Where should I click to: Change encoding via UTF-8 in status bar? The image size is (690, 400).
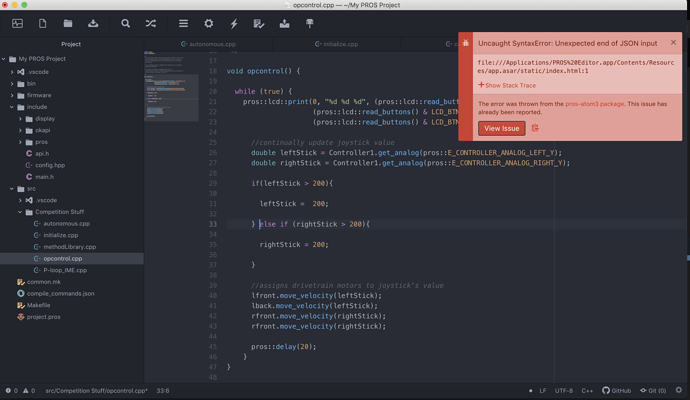564,391
